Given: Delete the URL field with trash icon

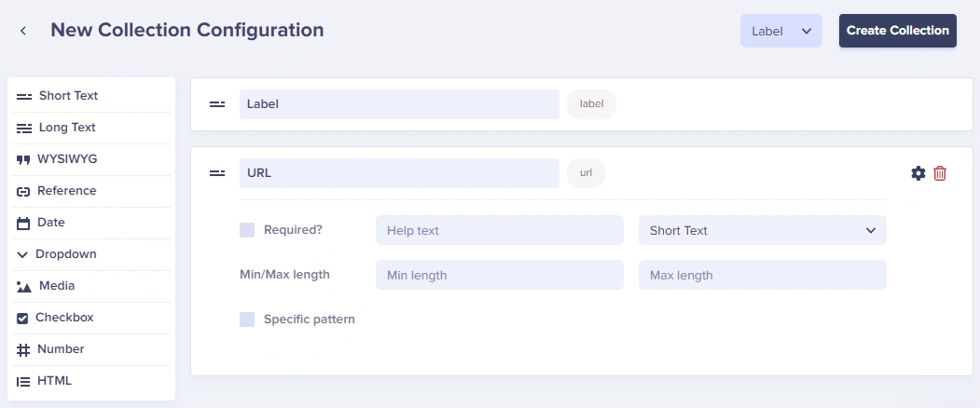Looking at the screenshot, I should coord(940,173).
